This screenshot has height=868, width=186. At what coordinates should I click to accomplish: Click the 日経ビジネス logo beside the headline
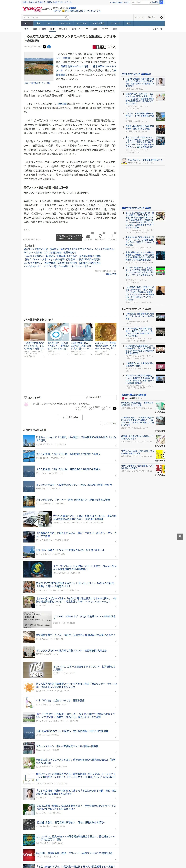tap(104, 47)
